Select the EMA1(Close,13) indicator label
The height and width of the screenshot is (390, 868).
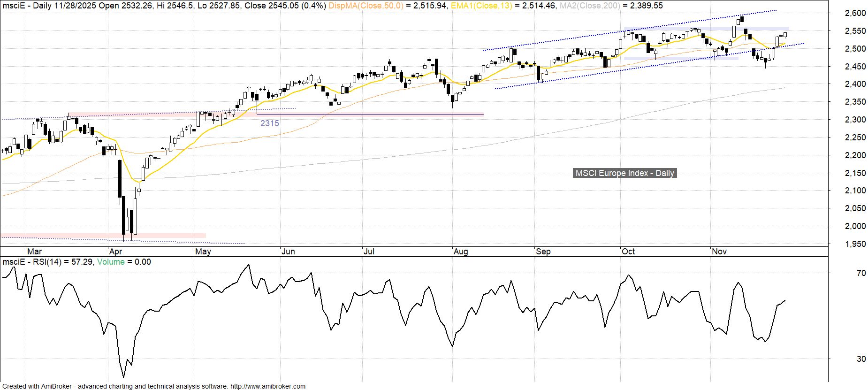481,6
